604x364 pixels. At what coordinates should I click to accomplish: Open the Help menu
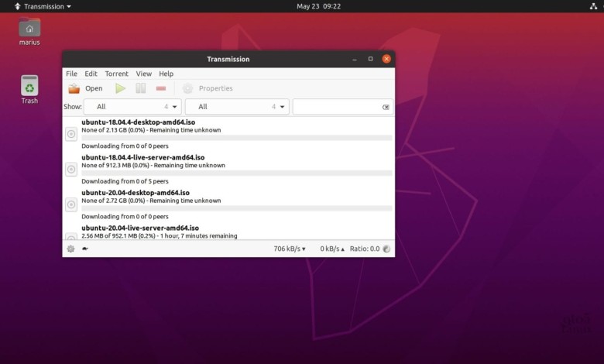click(x=166, y=74)
